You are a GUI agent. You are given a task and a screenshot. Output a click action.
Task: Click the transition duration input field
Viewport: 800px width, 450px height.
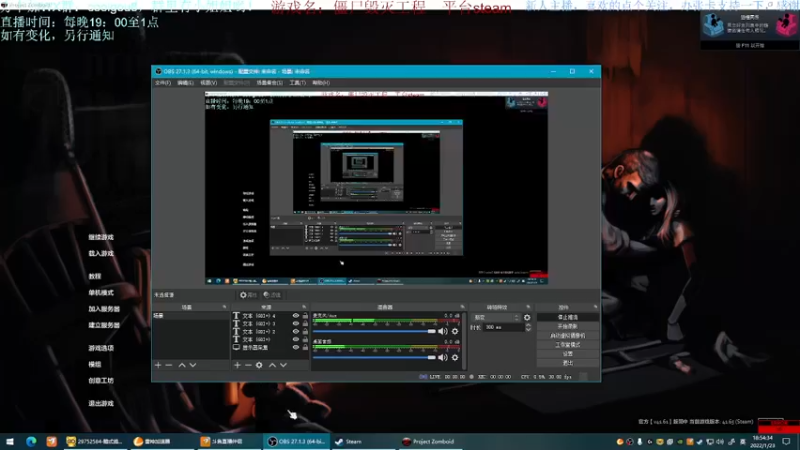coord(503,328)
